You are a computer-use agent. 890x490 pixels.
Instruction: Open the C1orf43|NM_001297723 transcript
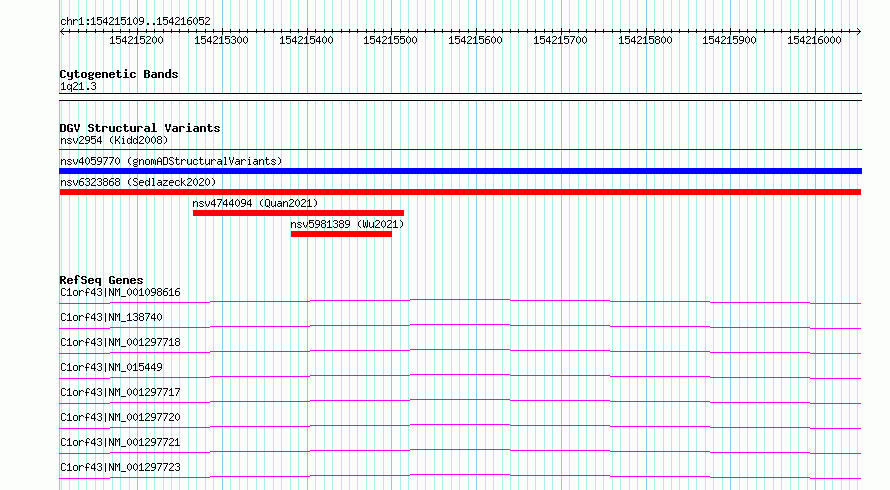click(x=120, y=467)
